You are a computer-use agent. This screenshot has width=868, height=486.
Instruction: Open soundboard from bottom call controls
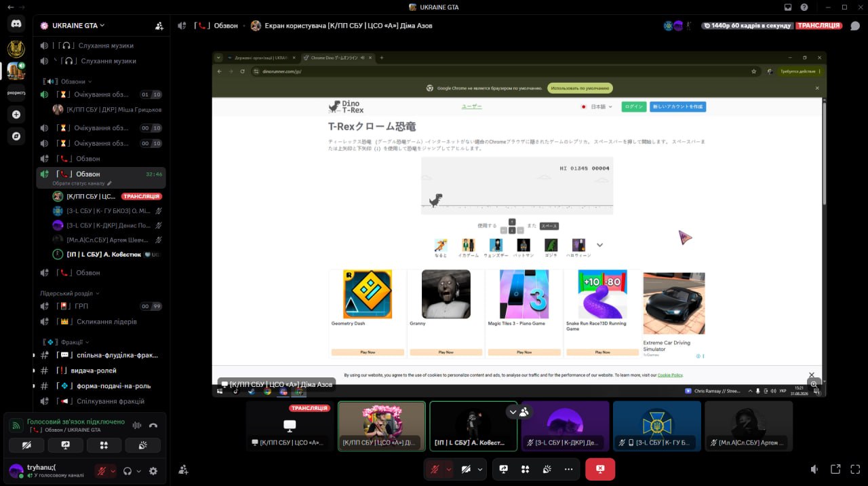pos(547,469)
